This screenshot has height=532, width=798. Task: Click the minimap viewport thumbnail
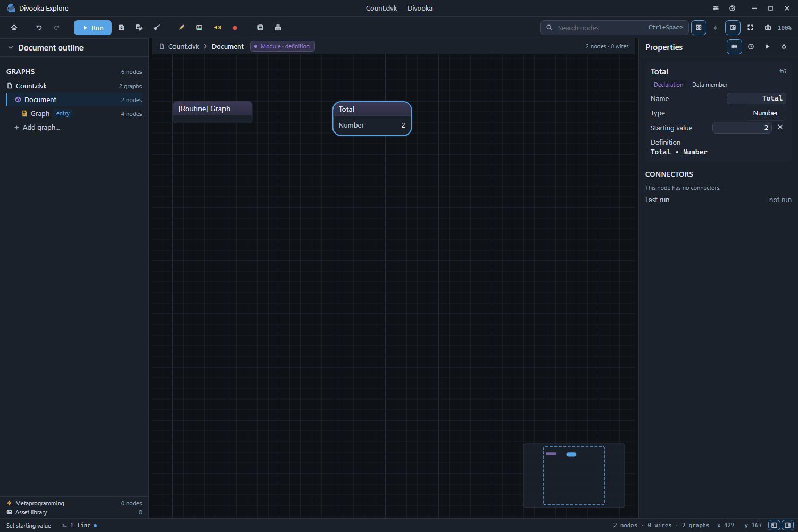click(573, 475)
